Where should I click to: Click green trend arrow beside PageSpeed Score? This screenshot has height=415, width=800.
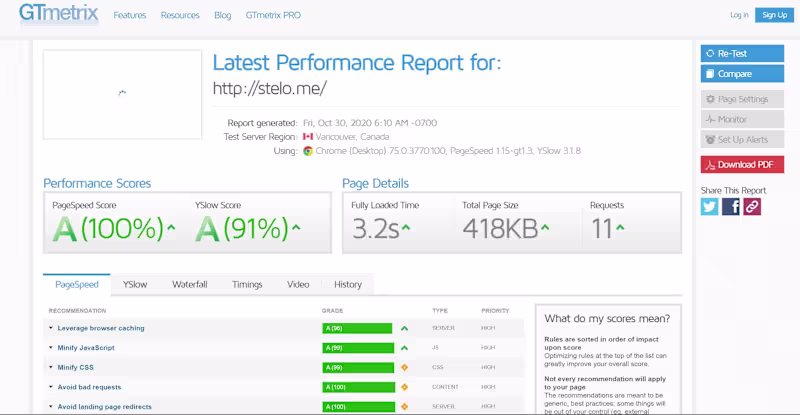point(171,228)
